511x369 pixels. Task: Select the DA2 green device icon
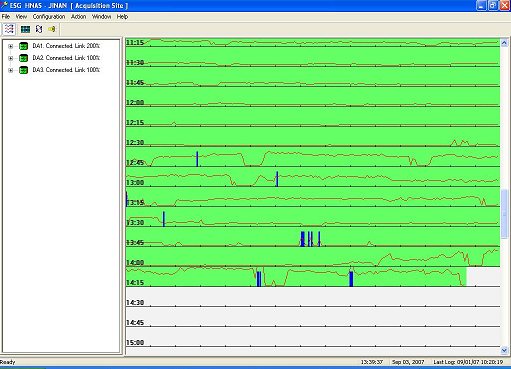coord(23,58)
